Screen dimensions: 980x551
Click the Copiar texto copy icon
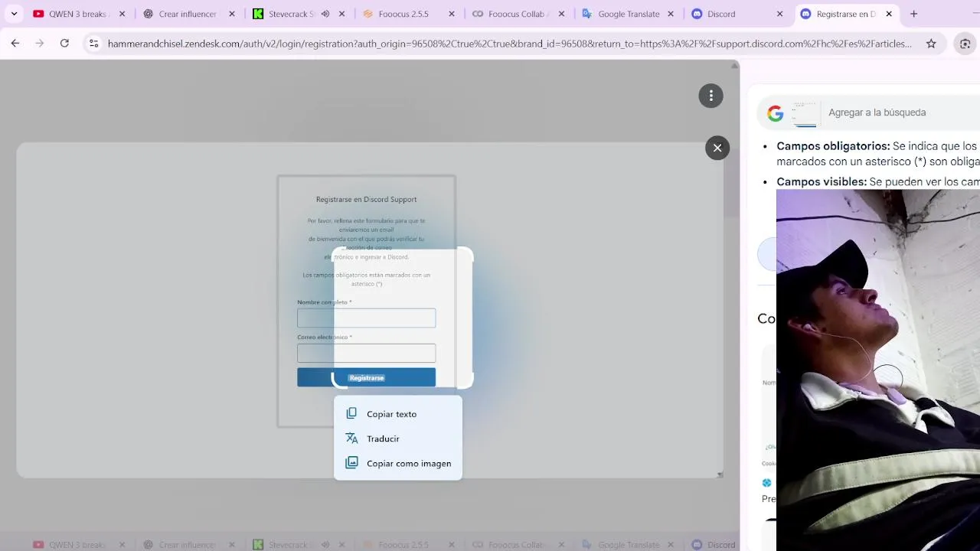coord(351,413)
